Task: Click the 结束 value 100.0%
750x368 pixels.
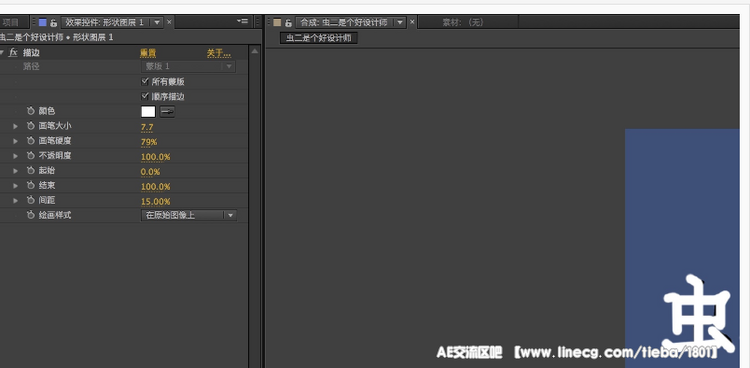Action: click(155, 187)
